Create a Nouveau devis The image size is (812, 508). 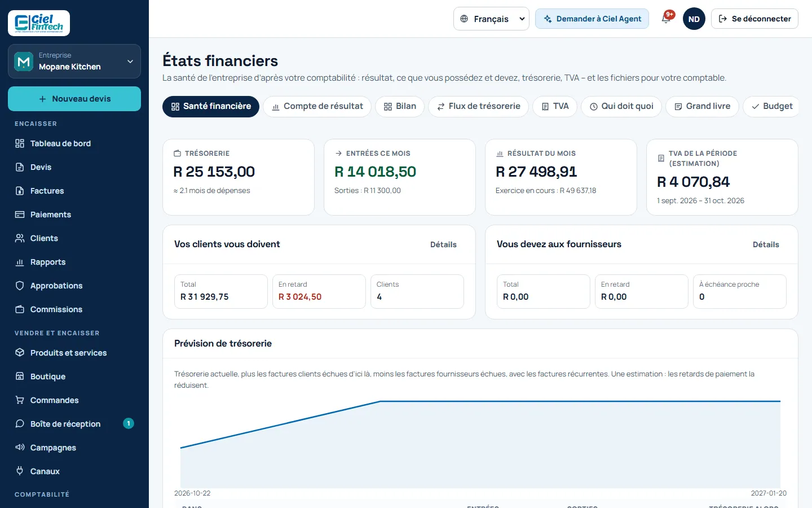tap(74, 99)
